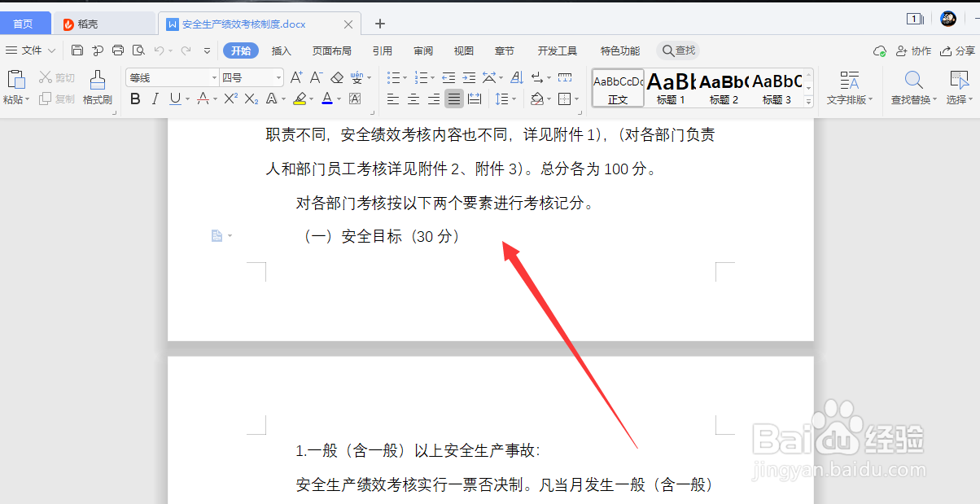The height and width of the screenshot is (504, 980).
Task: Clear formatting with the eraser icon
Action: point(337,77)
